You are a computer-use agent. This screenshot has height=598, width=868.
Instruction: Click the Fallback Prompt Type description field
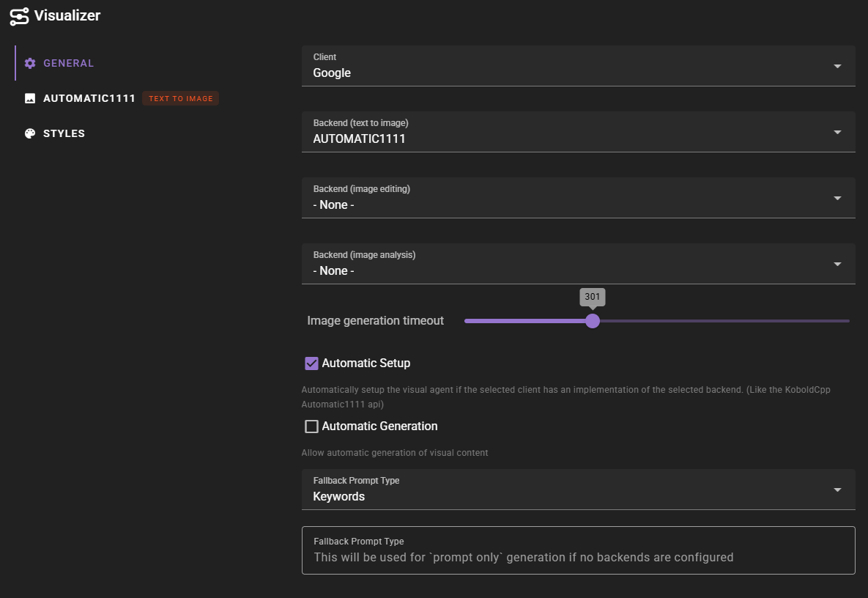click(578, 549)
